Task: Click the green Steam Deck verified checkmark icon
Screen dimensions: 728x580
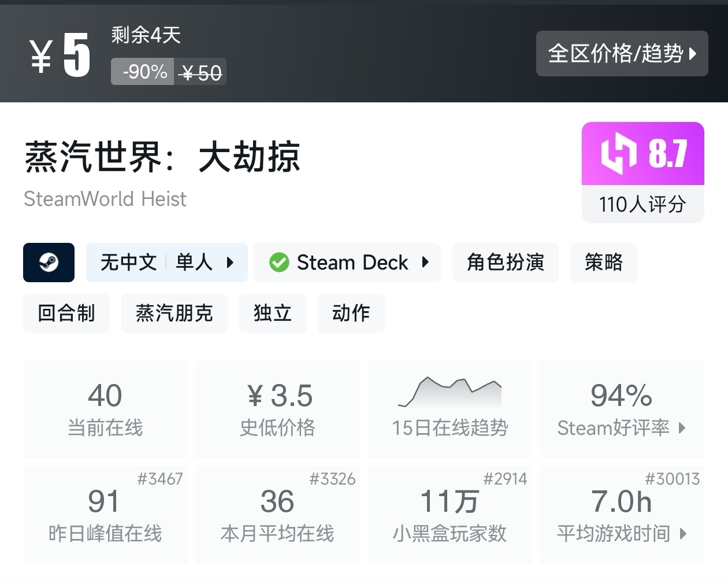Action: click(279, 263)
